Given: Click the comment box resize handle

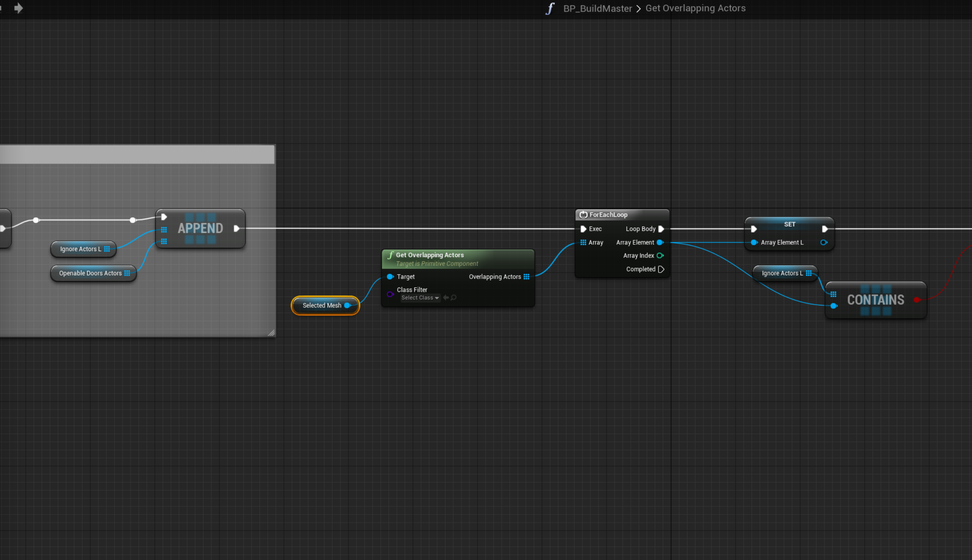Looking at the screenshot, I should pos(271,333).
